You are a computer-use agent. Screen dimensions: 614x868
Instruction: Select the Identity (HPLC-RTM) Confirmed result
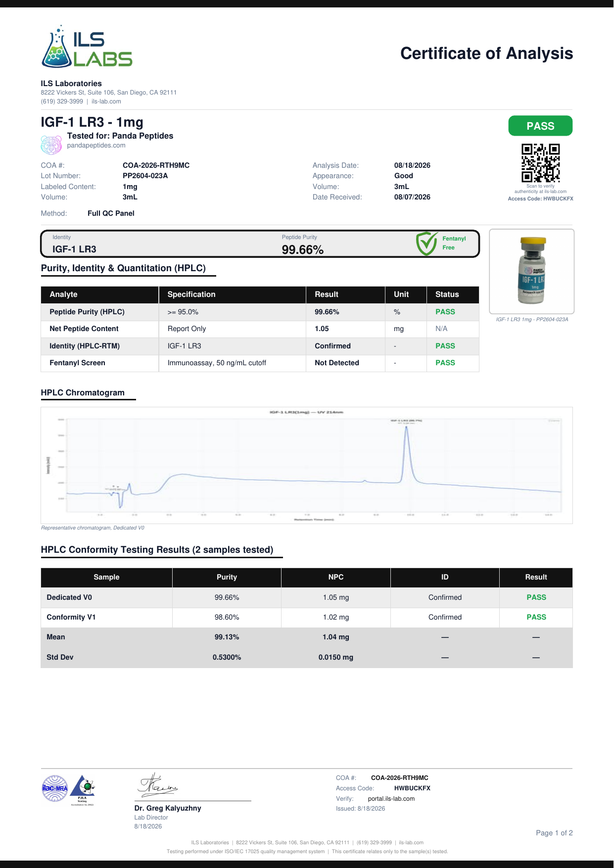[x=332, y=346]
